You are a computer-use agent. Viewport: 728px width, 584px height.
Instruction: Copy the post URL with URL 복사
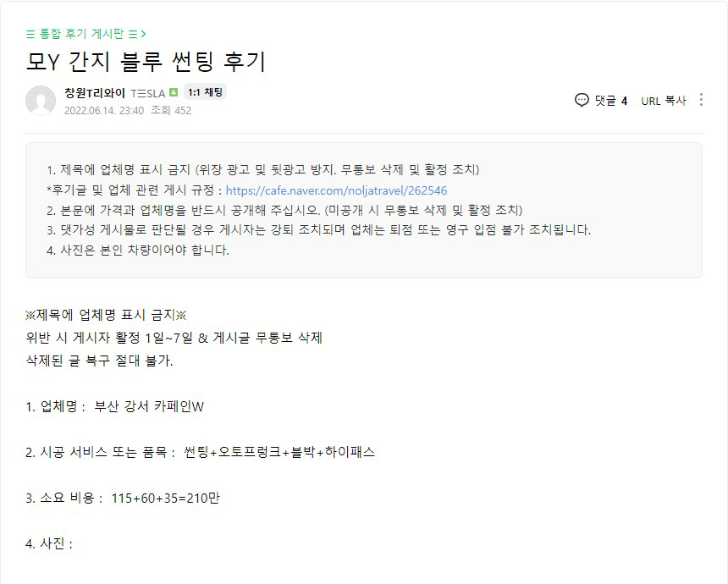[x=663, y=101]
